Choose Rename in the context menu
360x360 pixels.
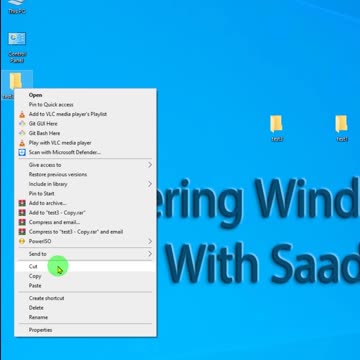[85, 317]
